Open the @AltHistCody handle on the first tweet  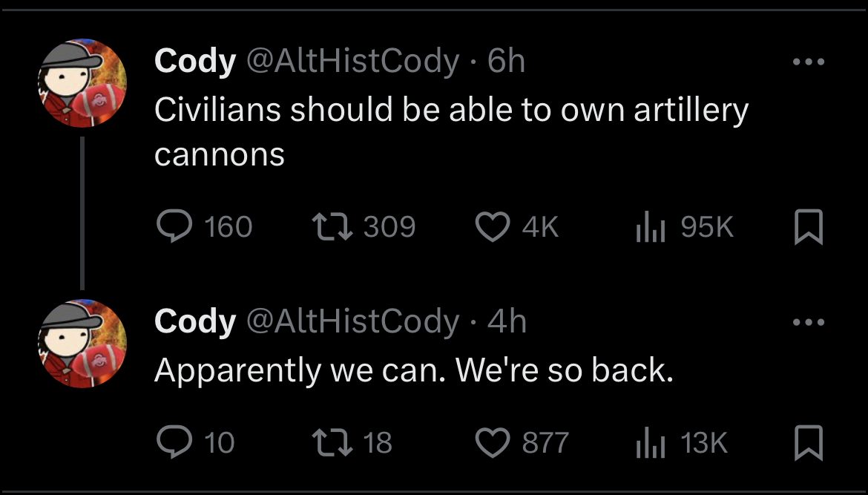352,61
